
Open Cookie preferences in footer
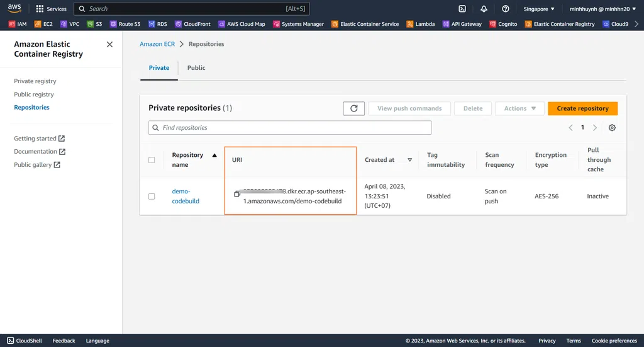pyautogui.click(x=614, y=341)
